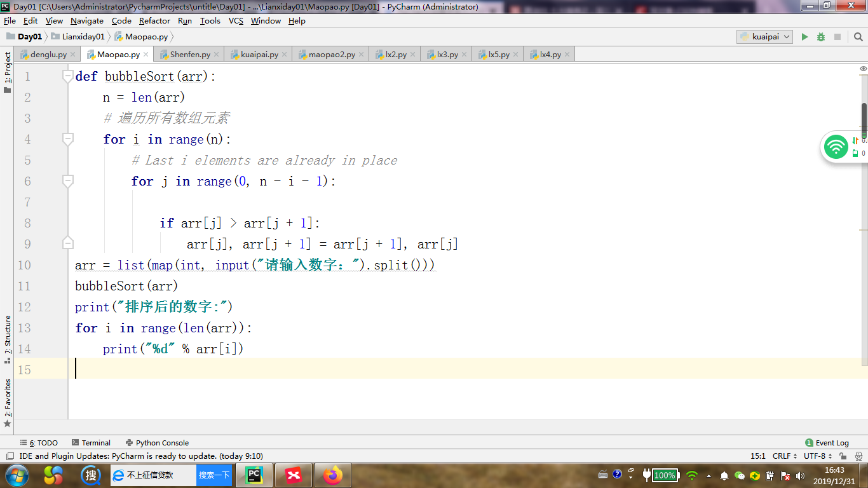868x488 pixels.
Task: Close the kuaipai.py tab
Action: pyautogui.click(x=285, y=55)
